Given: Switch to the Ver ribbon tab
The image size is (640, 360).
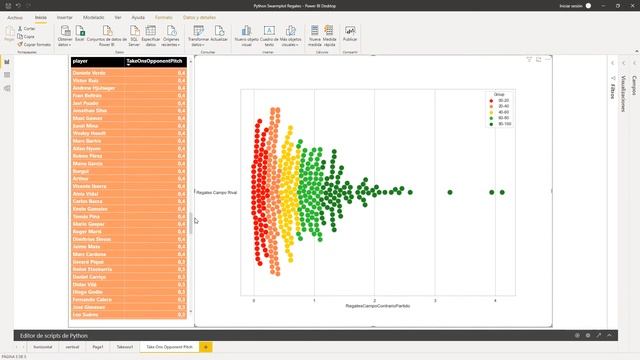Looking at the screenshot, I should coord(118,18).
